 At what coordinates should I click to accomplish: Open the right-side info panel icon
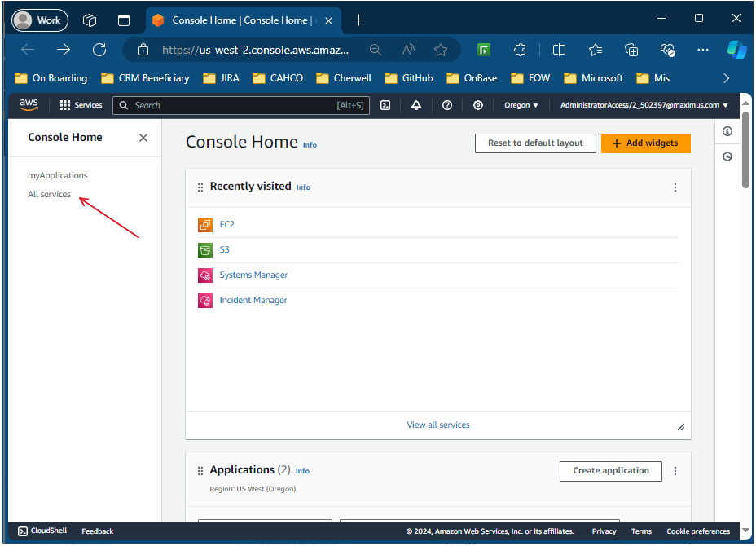pyautogui.click(x=727, y=131)
